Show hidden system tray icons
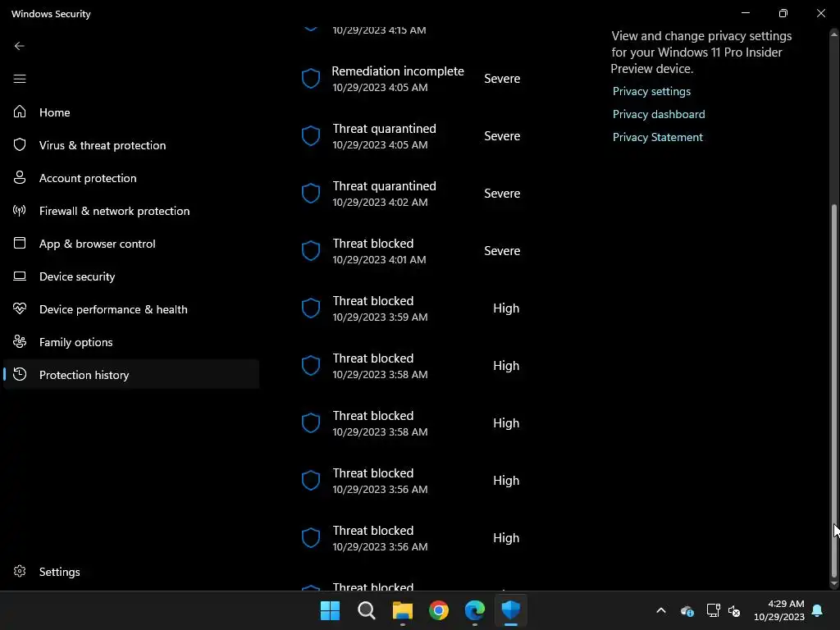840x630 pixels. pos(661,610)
